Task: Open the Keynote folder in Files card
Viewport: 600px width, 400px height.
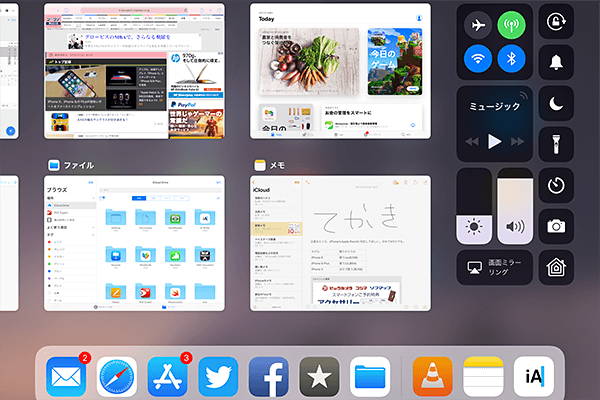Action: (x=116, y=256)
